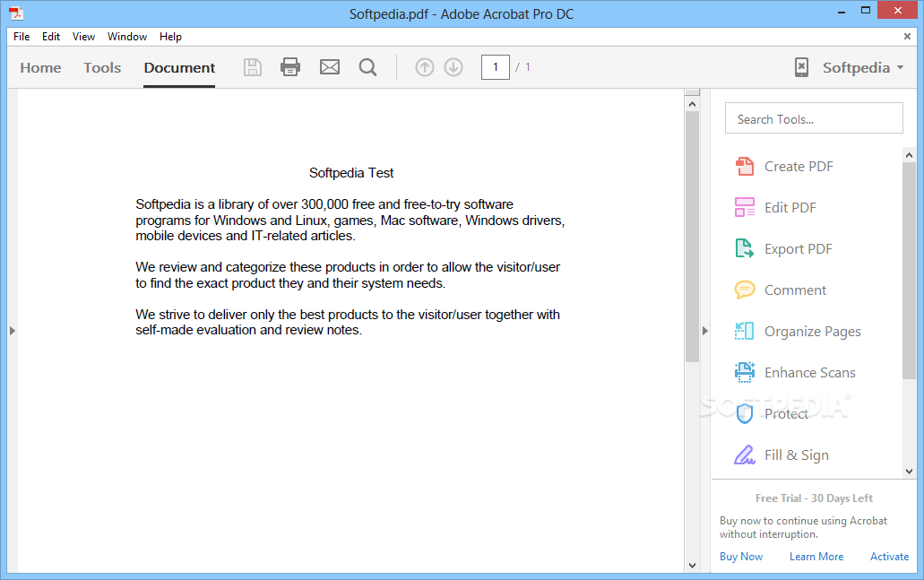The image size is (924, 580).
Task: Open the Find text magnifier icon
Action: coord(367,67)
